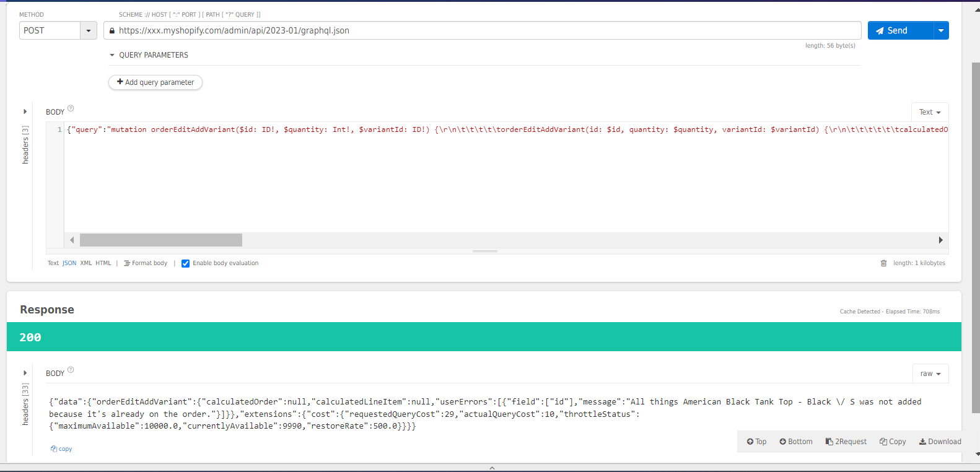
Task: Click the length: 56 byte(s) text
Action: tap(830, 46)
